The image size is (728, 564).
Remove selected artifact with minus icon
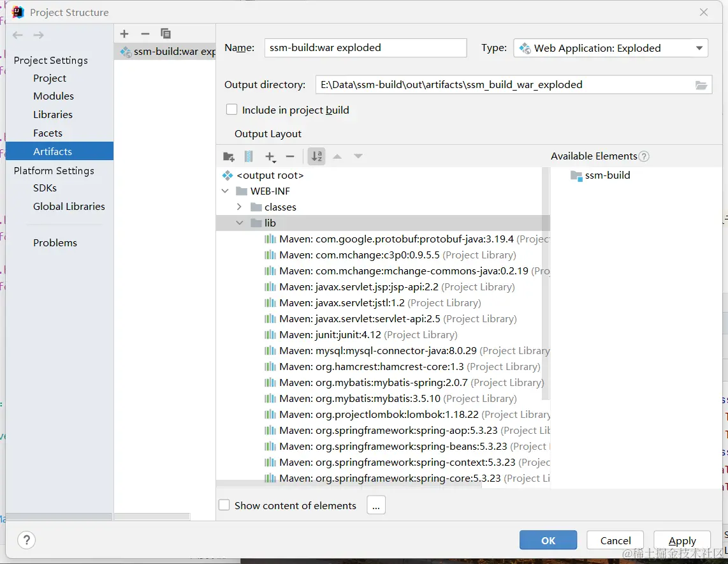(x=145, y=34)
